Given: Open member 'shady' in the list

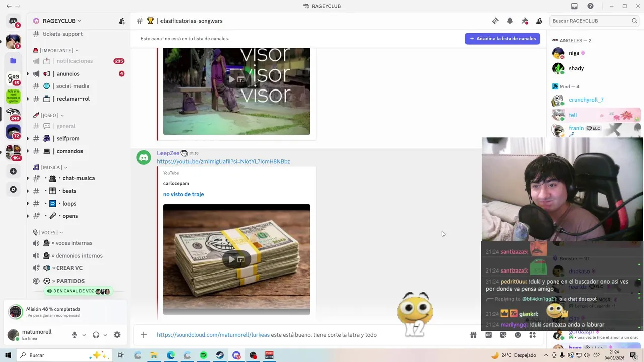Looking at the screenshot, I should (576, 68).
